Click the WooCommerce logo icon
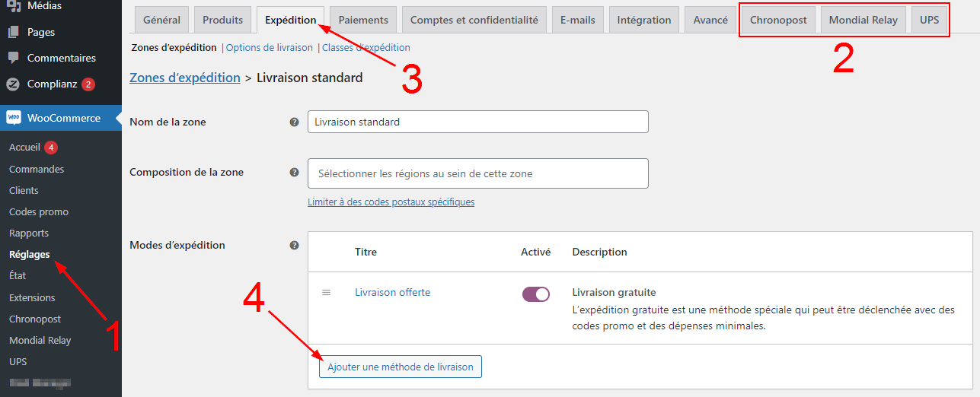Screen dimensions: 980x397 coord(14,118)
